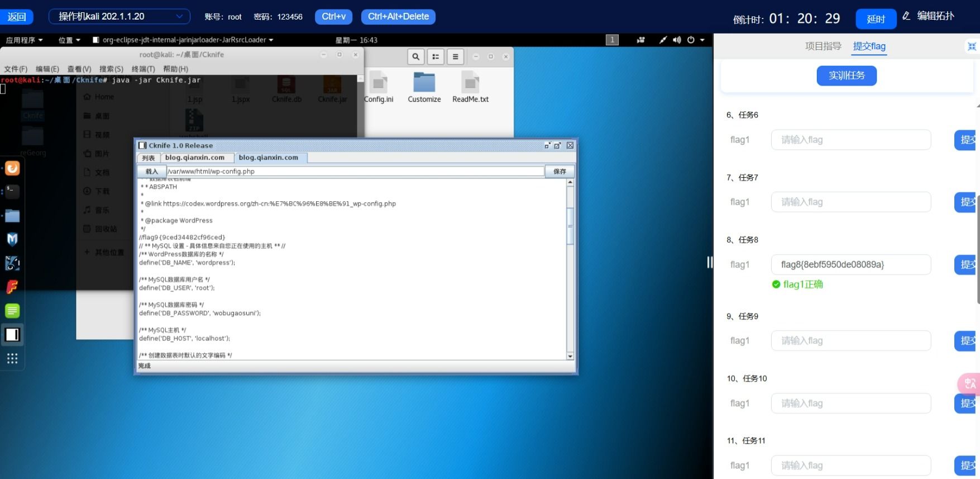Open the 操作机kali 202.1.1.20 dropdown
The image size is (980, 479).
coord(119,17)
